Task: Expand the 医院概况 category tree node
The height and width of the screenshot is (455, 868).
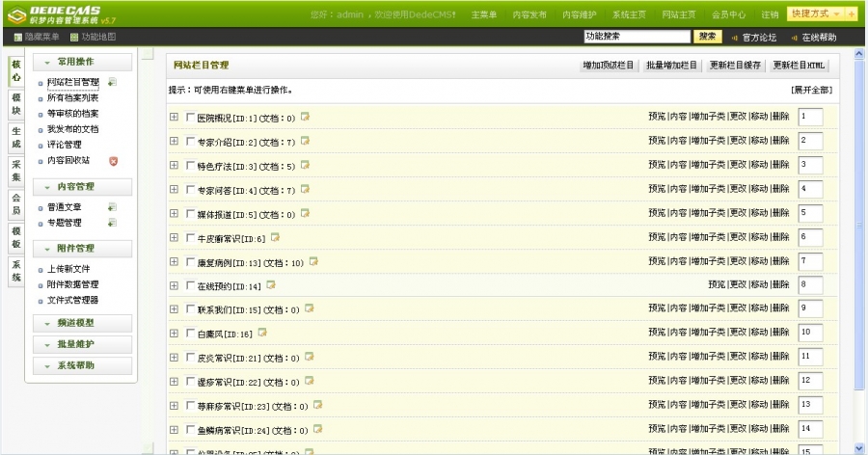Action: [174, 117]
